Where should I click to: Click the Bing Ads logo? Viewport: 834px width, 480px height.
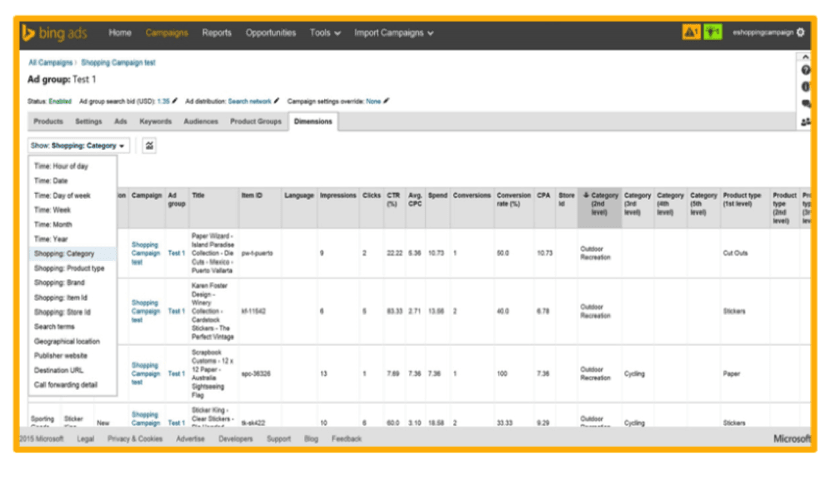[x=59, y=33]
